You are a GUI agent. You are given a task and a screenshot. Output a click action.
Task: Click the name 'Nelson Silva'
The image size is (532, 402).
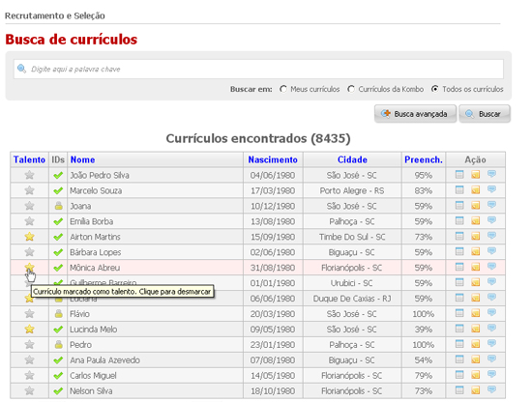[91, 390]
